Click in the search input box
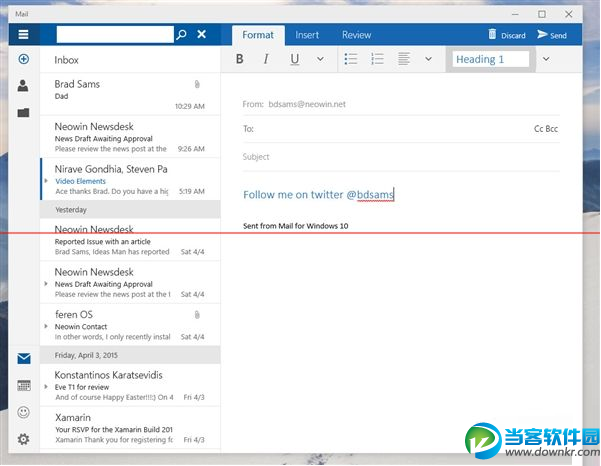Viewport: 601px width, 466px height. [x=115, y=34]
